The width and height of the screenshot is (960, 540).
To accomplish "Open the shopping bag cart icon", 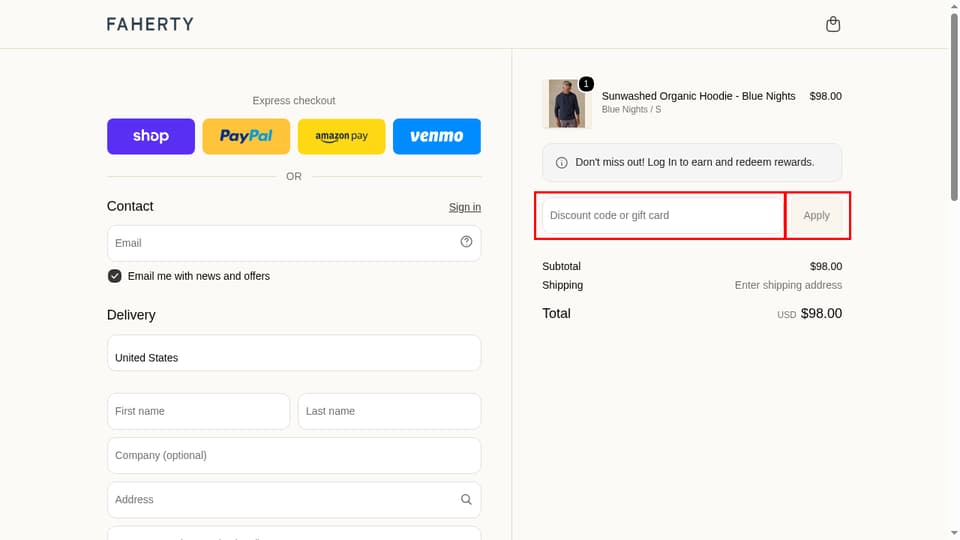I will tap(833, 24).
